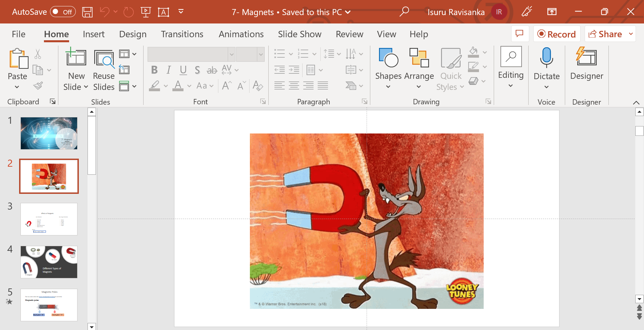Expand Shape Outline color dropdown
644x330 pixels.
coord(485,67)
